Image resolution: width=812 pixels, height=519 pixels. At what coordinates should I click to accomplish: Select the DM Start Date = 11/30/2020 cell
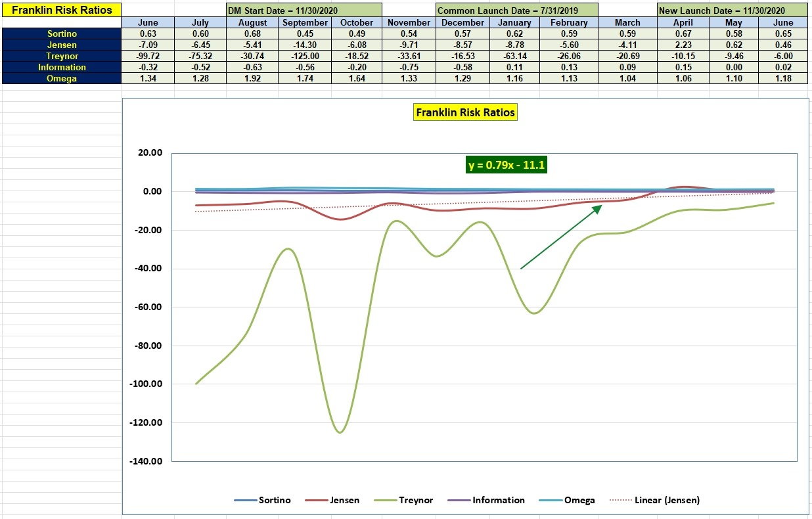(x=304, y=11)
